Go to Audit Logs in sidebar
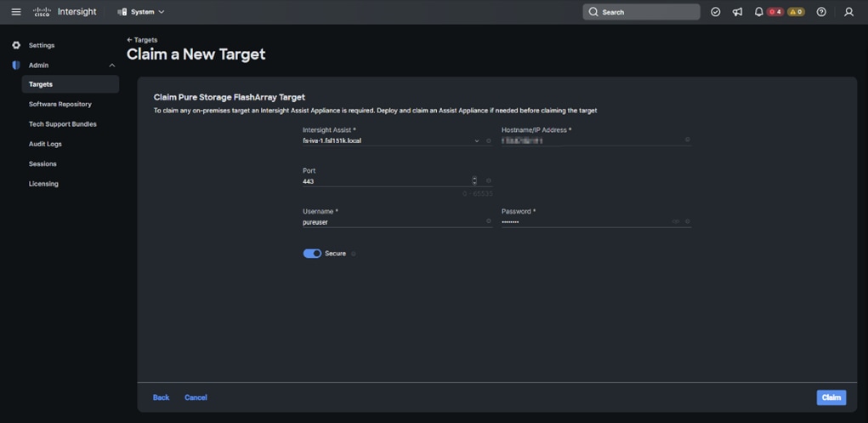Viewport: 868px width, 423px height. coord(45,144)
